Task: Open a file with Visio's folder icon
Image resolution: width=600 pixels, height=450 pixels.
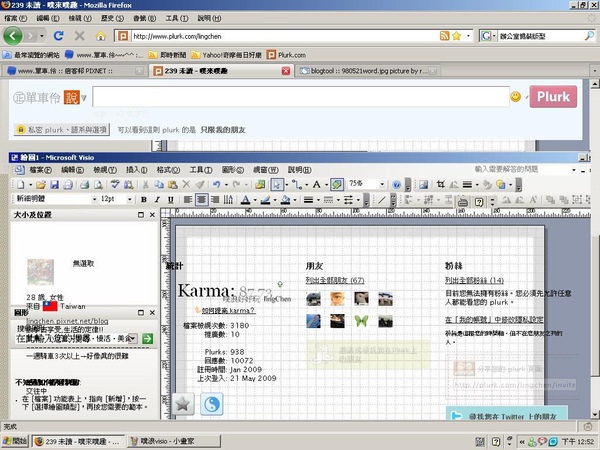Action: click(41, 185)
